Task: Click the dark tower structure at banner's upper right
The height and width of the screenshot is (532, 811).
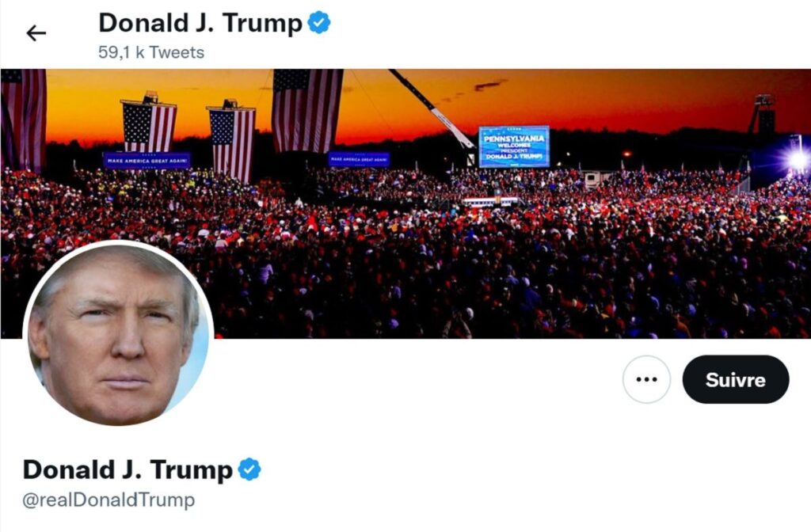Action: 762,115
